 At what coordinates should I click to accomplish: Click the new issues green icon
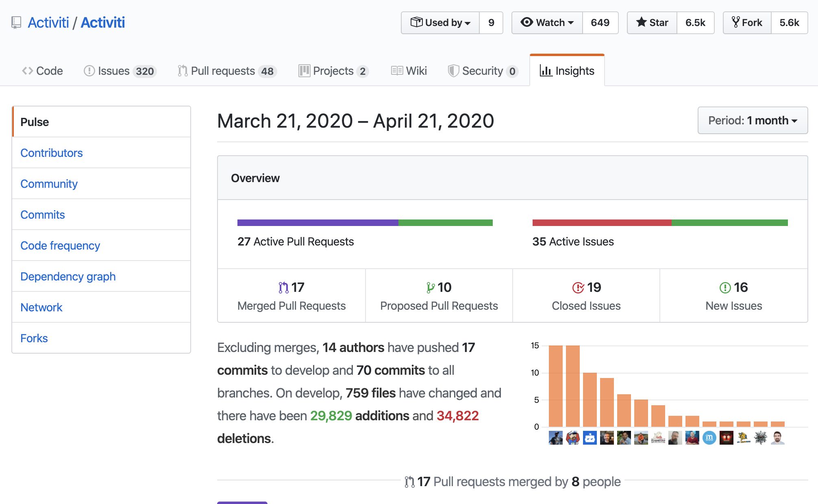pos(725,288)
